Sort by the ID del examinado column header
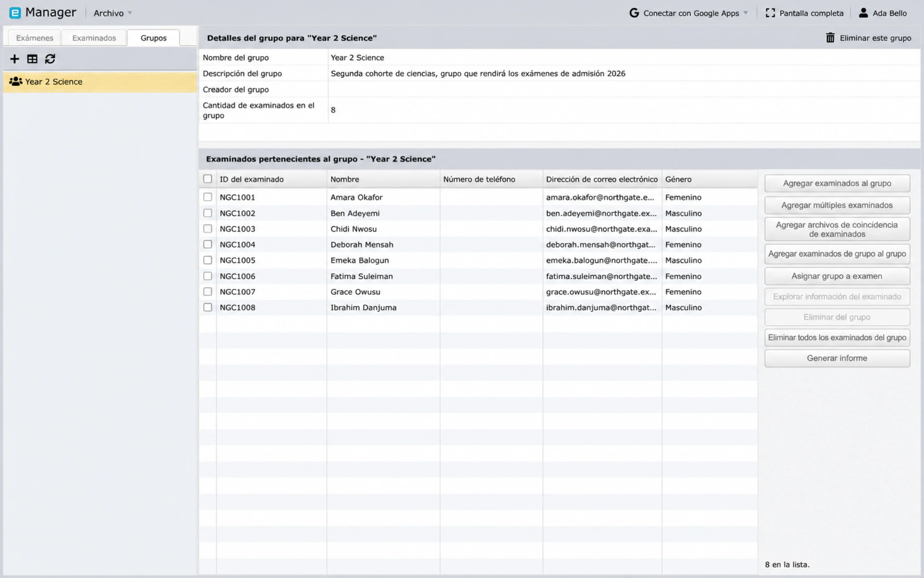The width and height of the screenshot is (924, 578). (271, 179)
